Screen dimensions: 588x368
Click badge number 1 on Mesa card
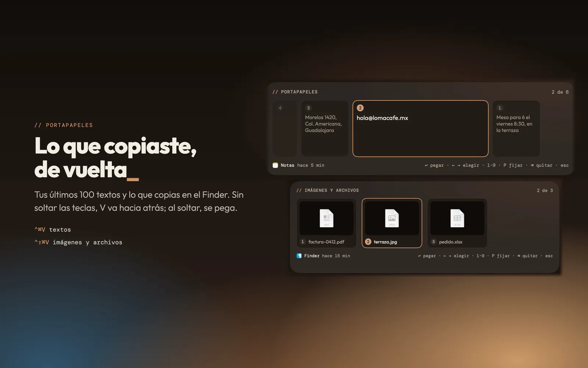pos(499,108)
